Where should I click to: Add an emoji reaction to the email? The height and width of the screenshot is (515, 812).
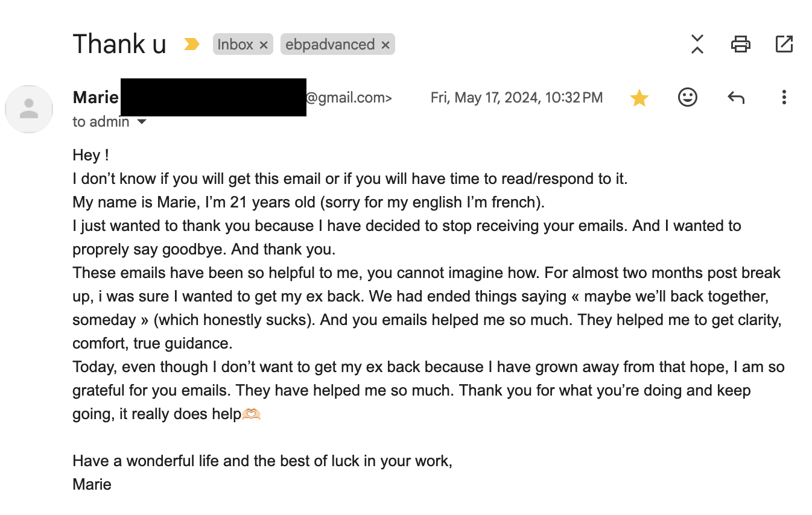(x=688, y=97)
